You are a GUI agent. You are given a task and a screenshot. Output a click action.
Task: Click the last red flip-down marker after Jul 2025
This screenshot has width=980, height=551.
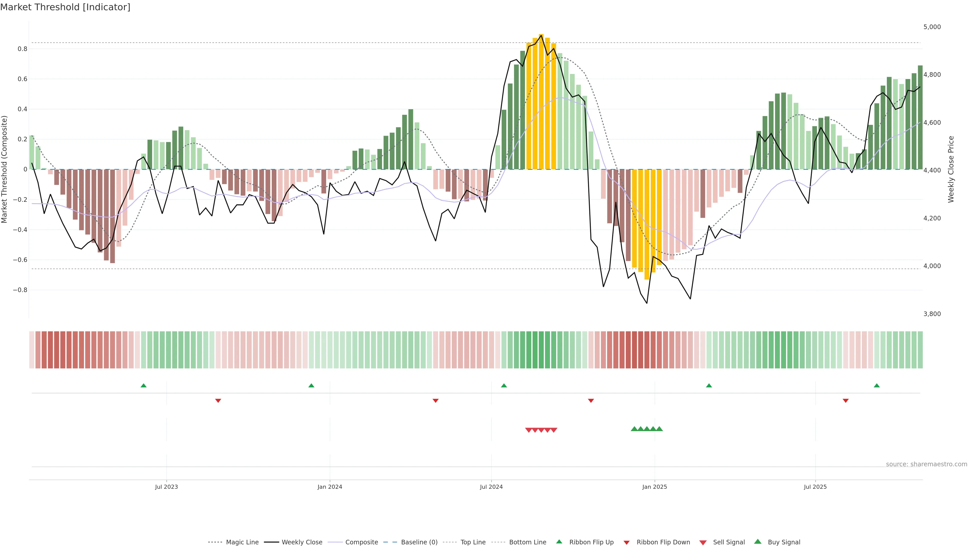pyautogui.click(x=846, y=401)
